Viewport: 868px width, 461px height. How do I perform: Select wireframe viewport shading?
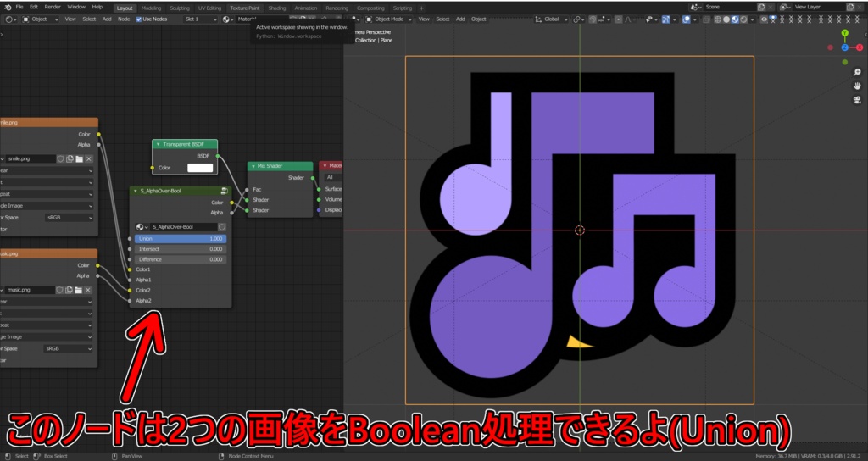tap(717, 19)
